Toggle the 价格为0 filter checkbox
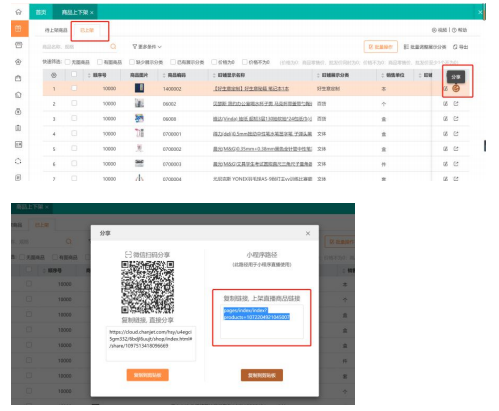This screenshot has height=411, width=499. pyautogui.click(x=214, y=62)
